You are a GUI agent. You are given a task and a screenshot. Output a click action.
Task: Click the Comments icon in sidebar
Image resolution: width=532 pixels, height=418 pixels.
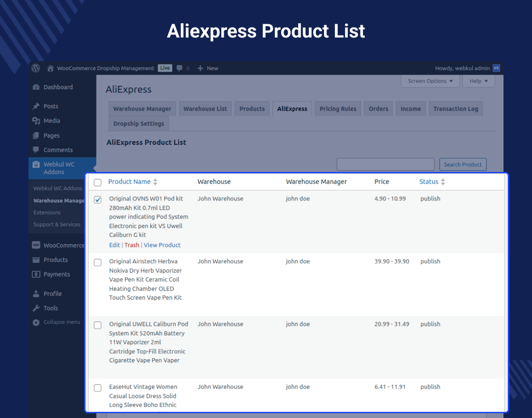click(36, 150)
